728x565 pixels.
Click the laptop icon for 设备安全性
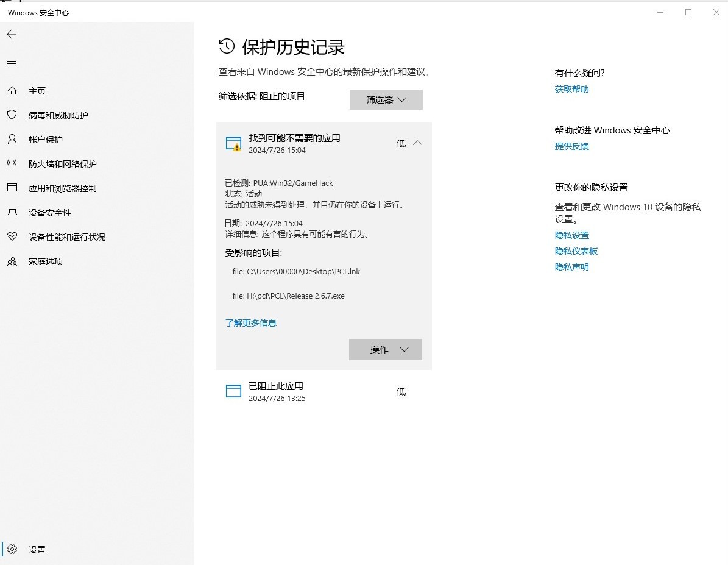[x=12, y=212]
